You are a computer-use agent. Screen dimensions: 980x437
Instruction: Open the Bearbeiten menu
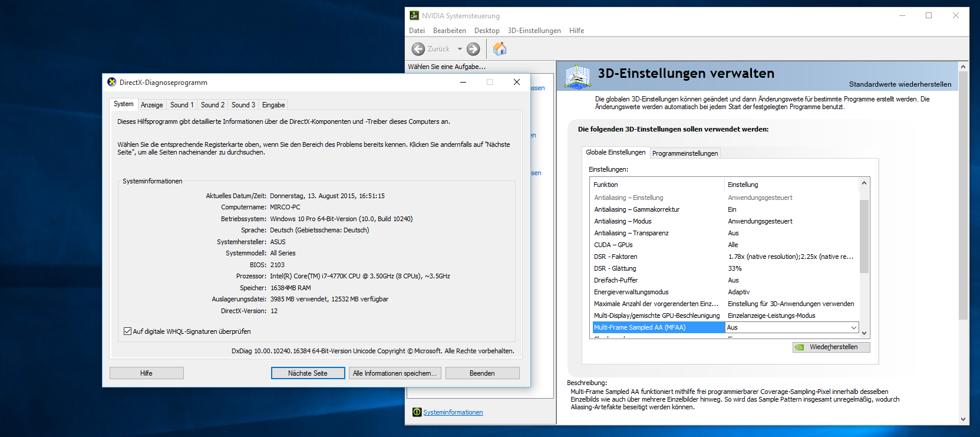[450, 31]
